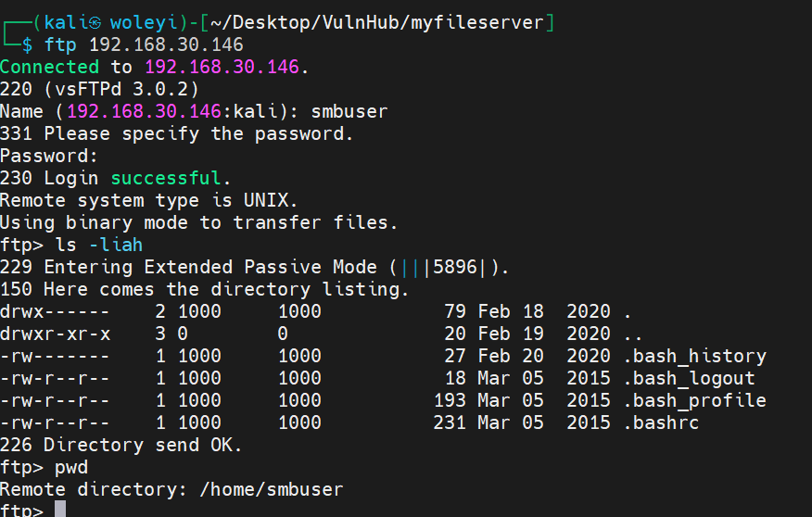Click the terminal cursor at the last ftp> prompt

pos(60,511)
